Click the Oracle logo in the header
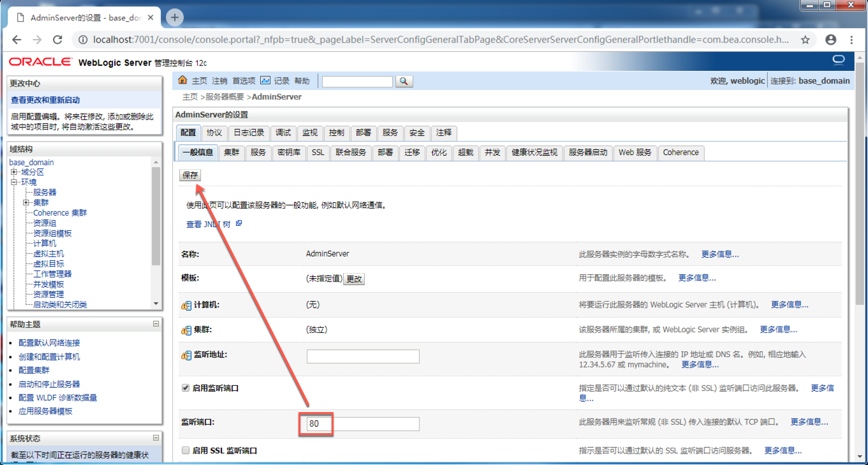The image size is (868, 465). 41,62
